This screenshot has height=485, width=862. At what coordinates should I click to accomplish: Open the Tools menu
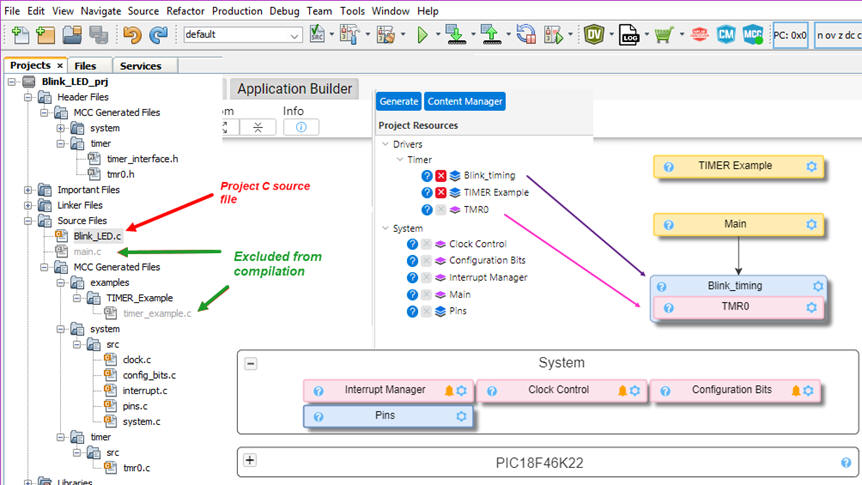[352, 11]
